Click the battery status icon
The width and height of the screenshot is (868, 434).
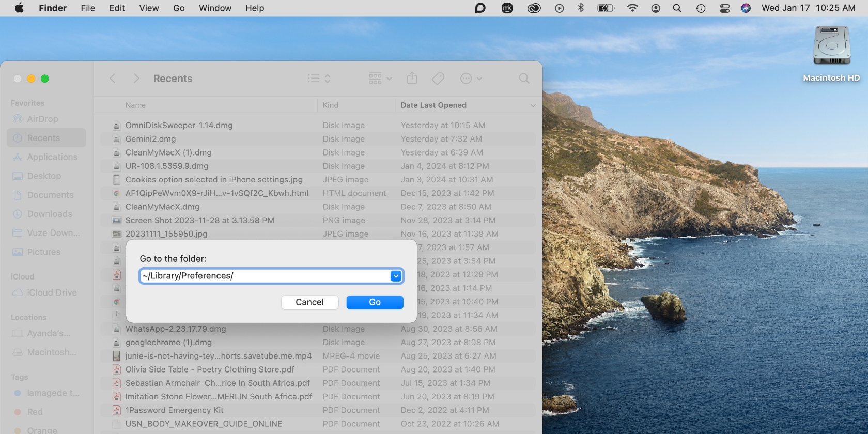(606, 8)
